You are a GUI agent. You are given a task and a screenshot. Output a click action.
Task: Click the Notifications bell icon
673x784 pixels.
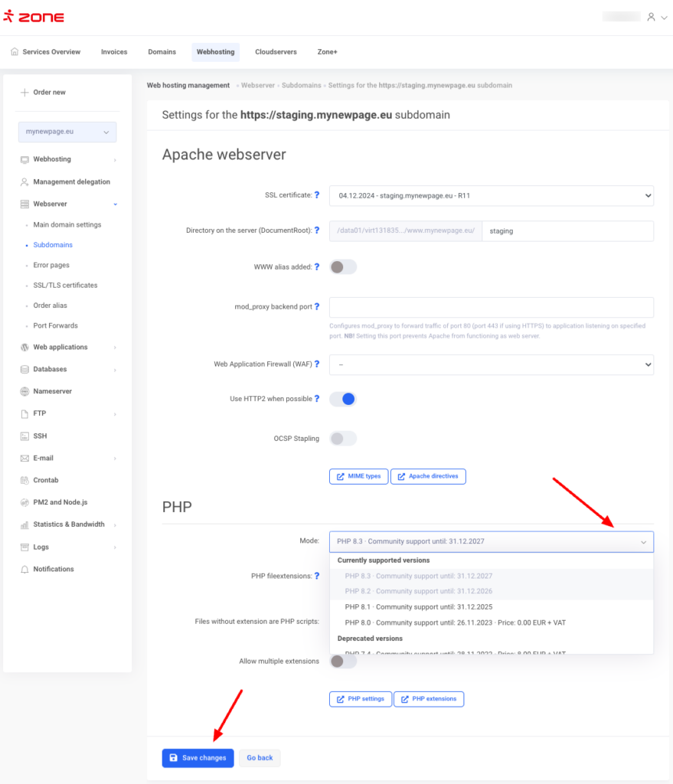pos(25,569)
